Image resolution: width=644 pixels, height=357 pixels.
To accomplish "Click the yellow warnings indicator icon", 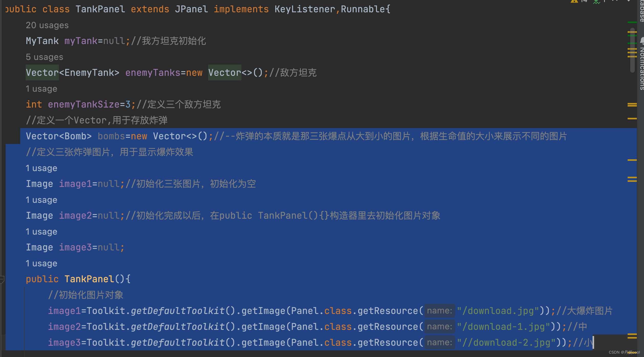I will click(x=574, y=1).
